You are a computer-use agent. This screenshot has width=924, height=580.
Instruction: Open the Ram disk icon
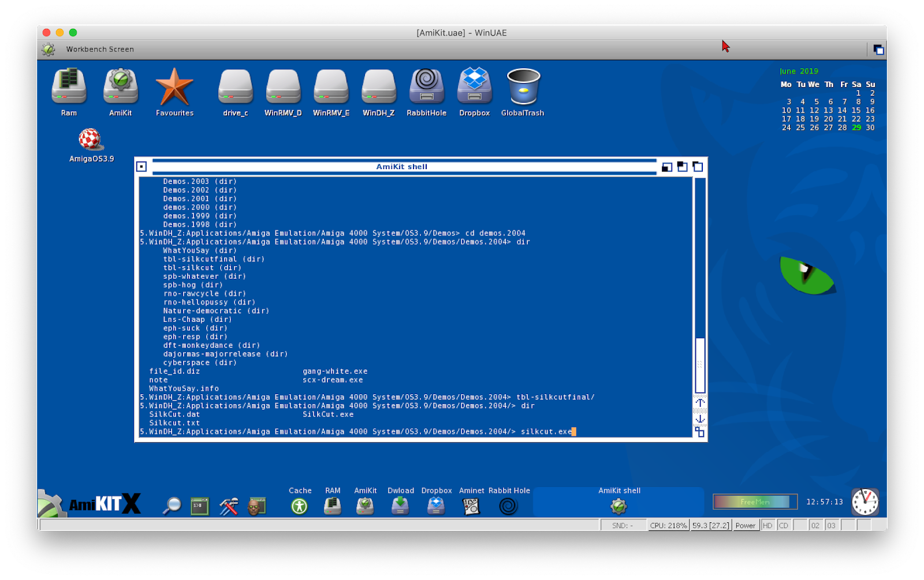(x=69, y=87)
